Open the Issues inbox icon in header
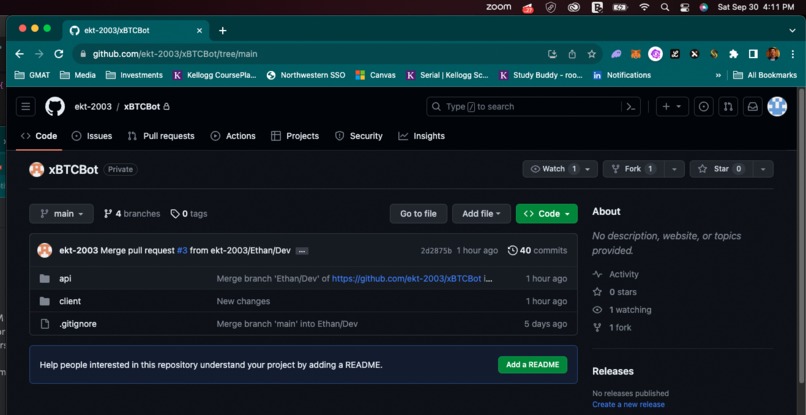The image size is (806, 415). [x=704, y=106]
